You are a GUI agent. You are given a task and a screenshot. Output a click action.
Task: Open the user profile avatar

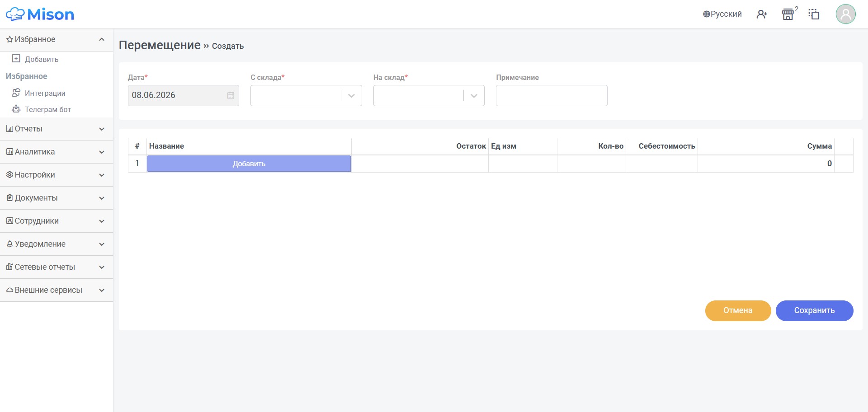tap(846, 14)
